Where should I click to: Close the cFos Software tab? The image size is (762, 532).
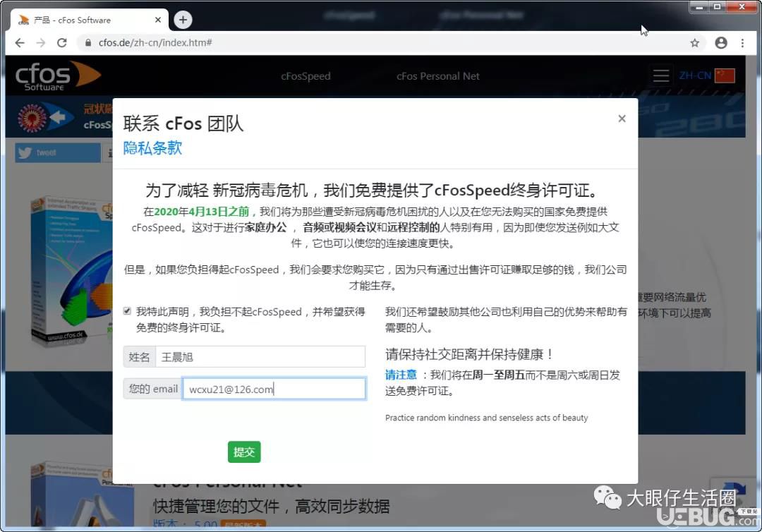(158, 20)
